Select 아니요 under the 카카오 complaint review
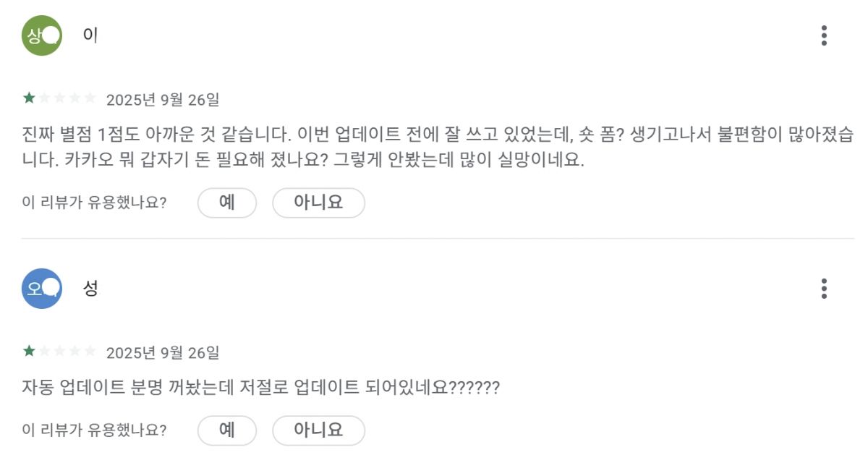Screen dimensions: 868x463 318,203
